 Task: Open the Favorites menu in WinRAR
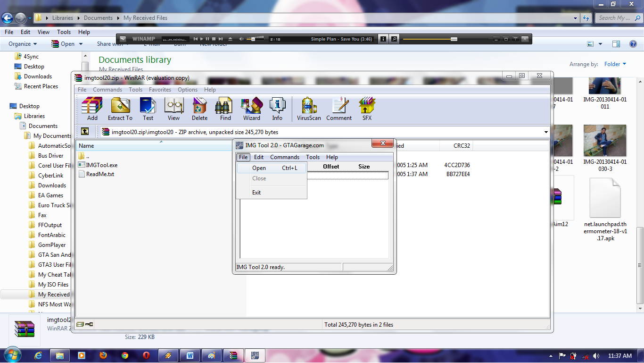pos(160,90)
